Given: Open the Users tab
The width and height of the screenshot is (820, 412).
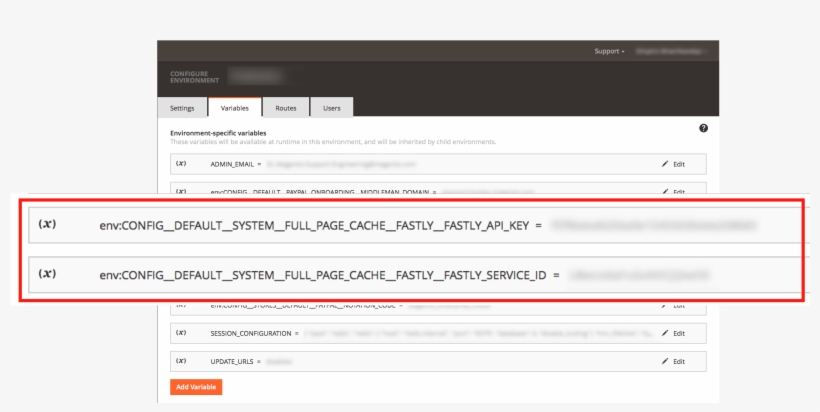Looking at the screenshot, I should (332, 108).
